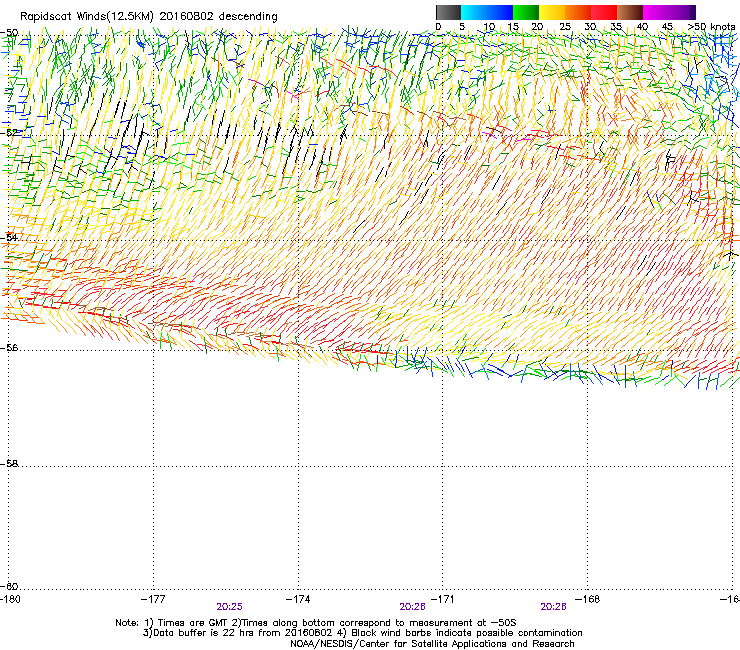Screen dimensions: 740x650
Task: Pick the green 15-20 knots legend segment
Action: click(526, 12)
